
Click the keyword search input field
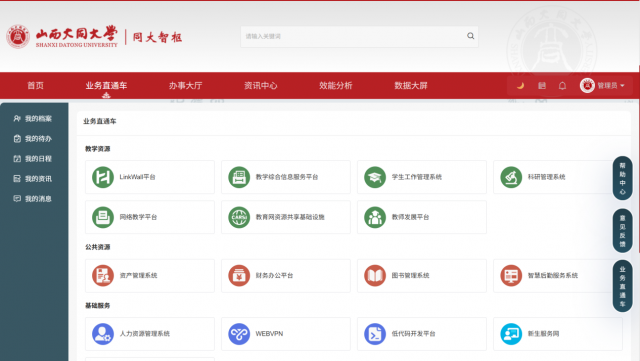point(353,36)
